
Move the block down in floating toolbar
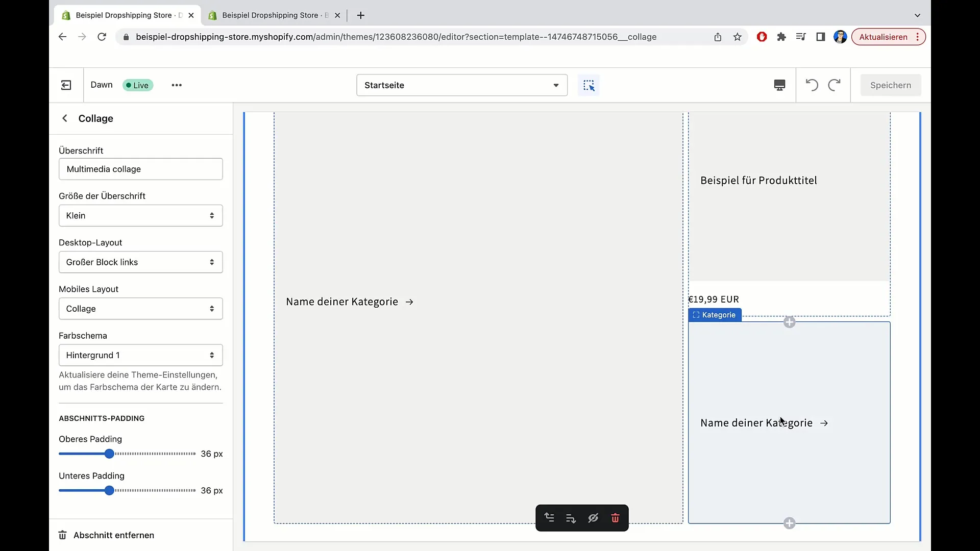(571, 518)
